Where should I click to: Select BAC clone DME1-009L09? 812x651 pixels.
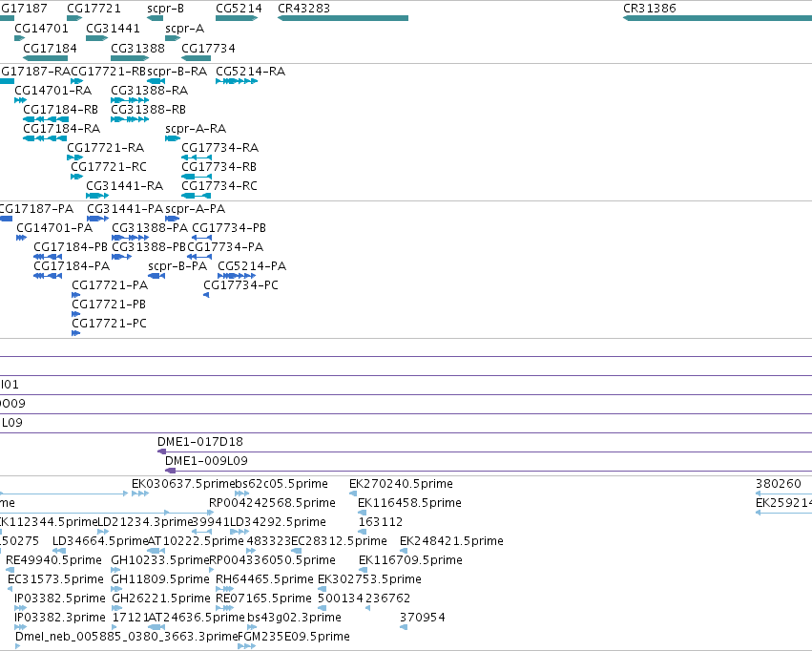pyautogui.click(x=489, y=471)
